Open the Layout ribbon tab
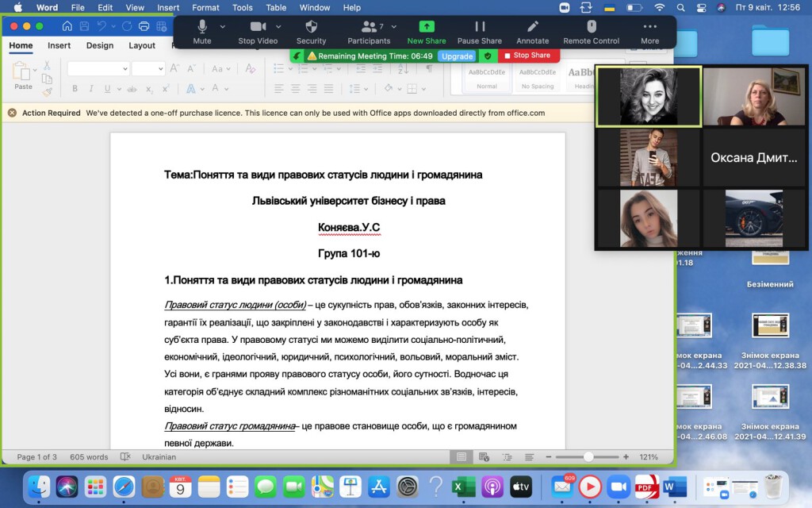 coord(142,45)
